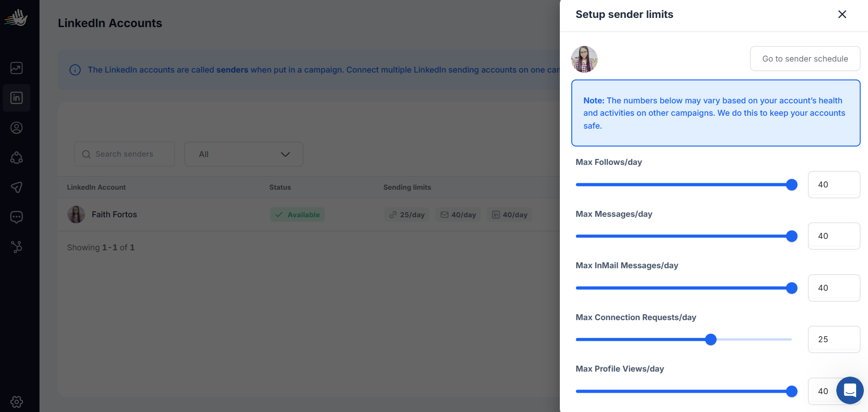This screenshot has height=412, width=868.
Task: Click the info icon in the blue banner
Action: (75, 70)
